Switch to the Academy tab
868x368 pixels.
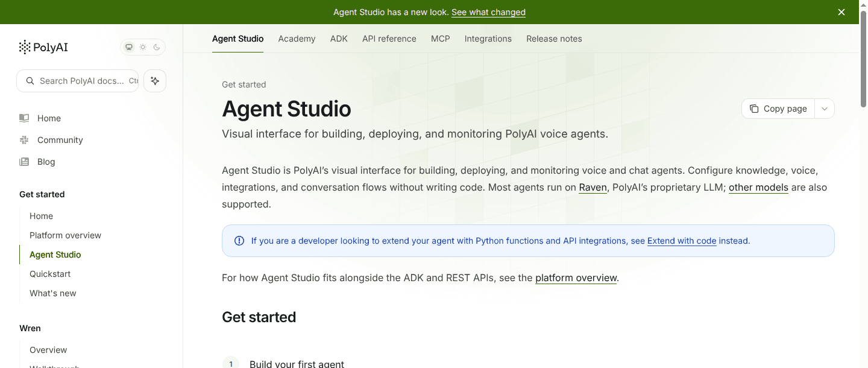tap(297, 39)
